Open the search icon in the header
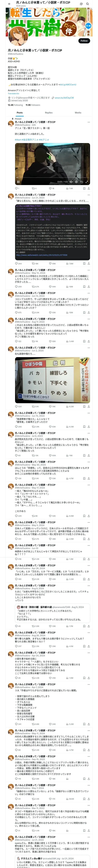 point(88,4)
